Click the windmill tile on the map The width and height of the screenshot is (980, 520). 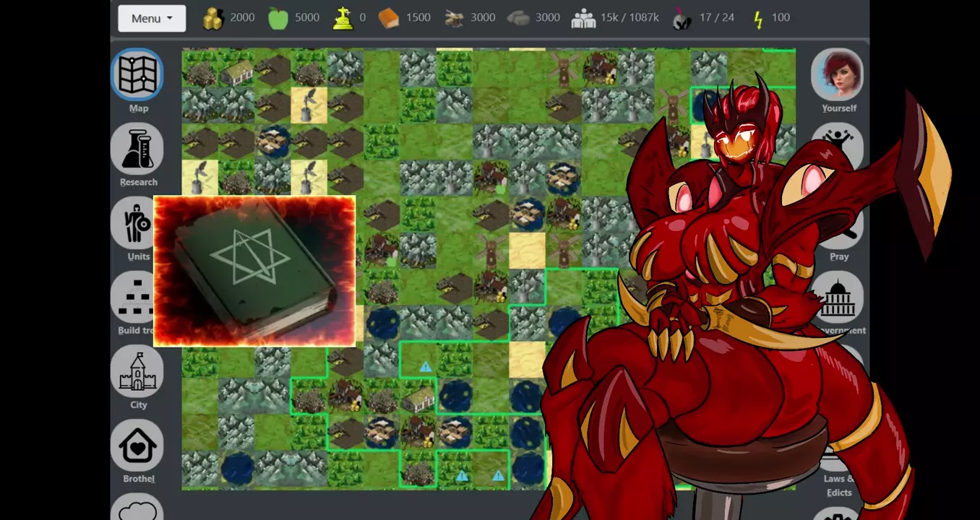[x=564, y=69]
